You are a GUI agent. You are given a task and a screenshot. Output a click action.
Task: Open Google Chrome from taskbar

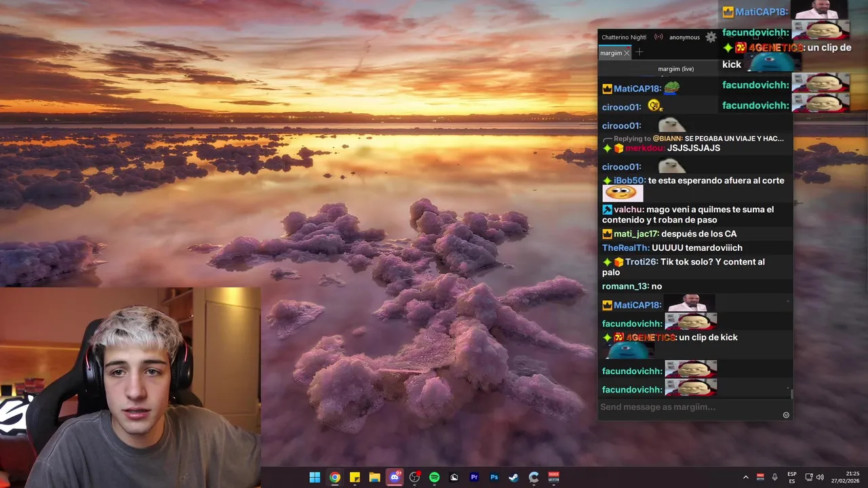pos(335,477)
